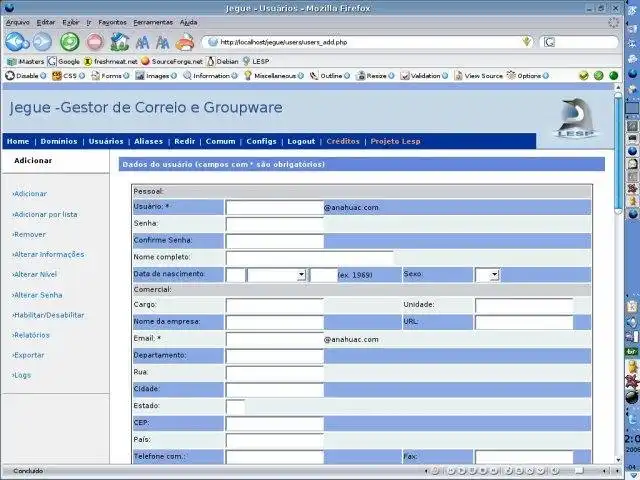Open Projeto Lesp link
The image size is (640, 480).
[395, 141]
